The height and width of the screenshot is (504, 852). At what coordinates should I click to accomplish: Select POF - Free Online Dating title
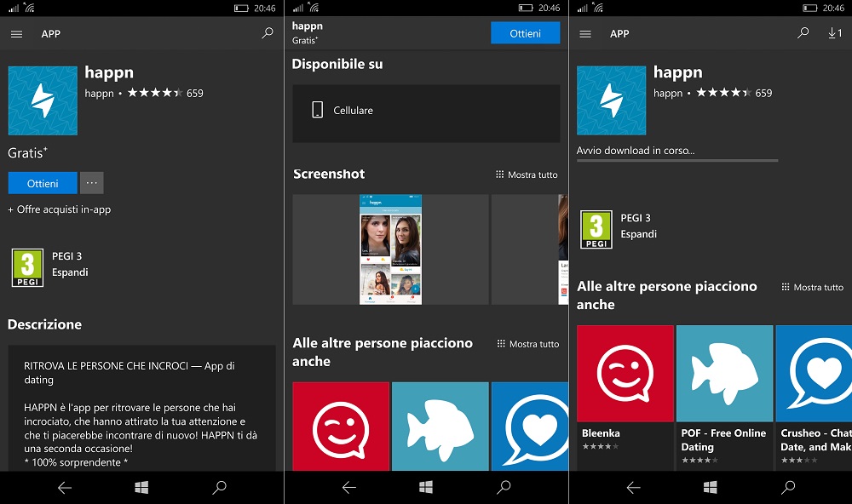pos(723,440)
